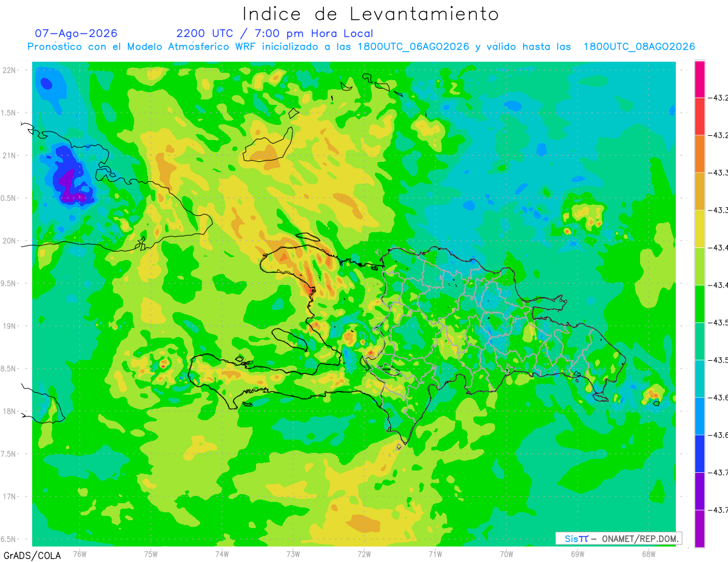The height and width of the screenshot is (562, 728).
Task: Click the '74W' longitude label
Action: pyautogui.click(x=221, y=554)
